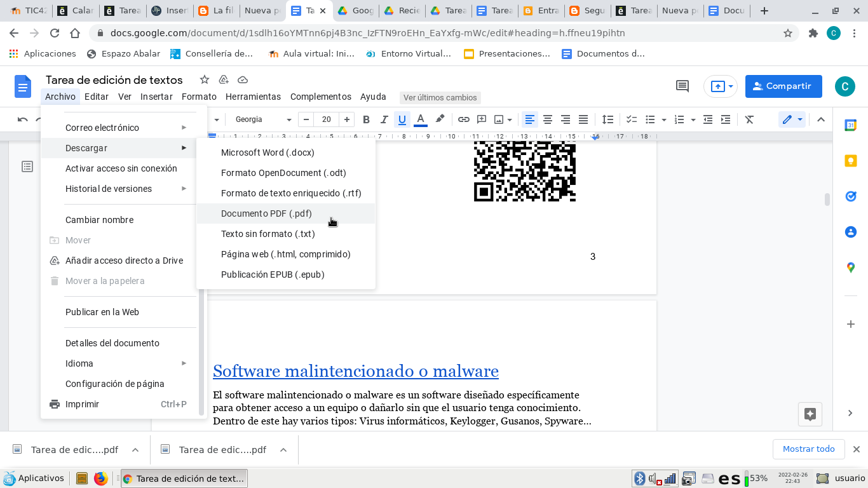
Task: Open the Herramientas menu
Action: click(253, 97)
